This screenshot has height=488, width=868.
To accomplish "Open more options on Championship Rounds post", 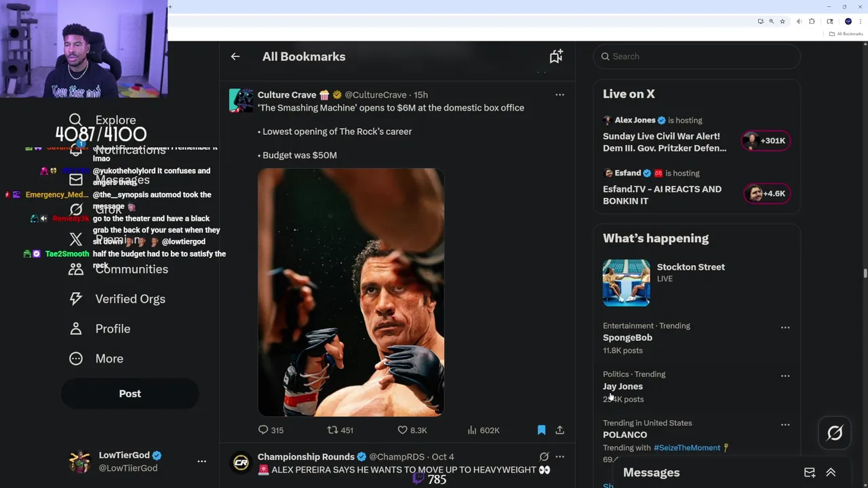I will (x=559, y=457).
